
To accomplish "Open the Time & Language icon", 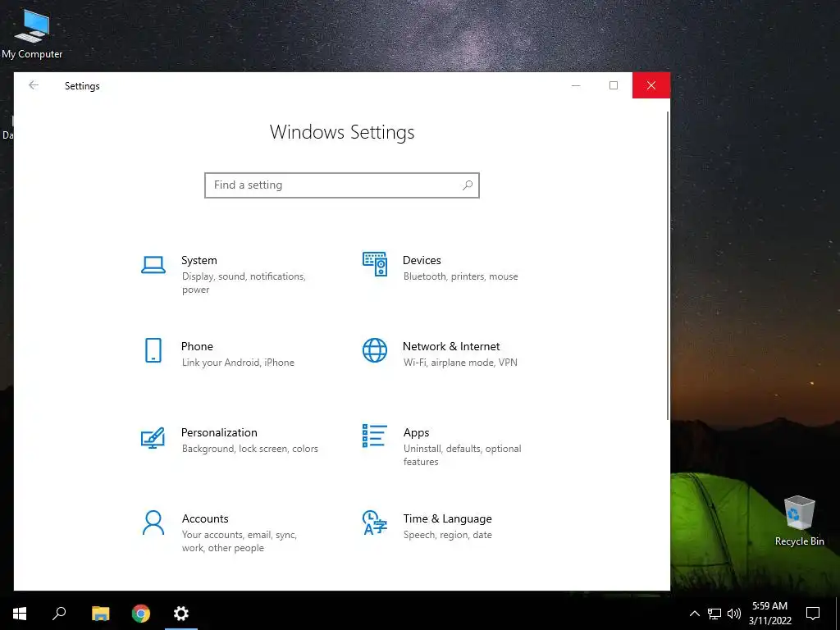I will [374, 523].
